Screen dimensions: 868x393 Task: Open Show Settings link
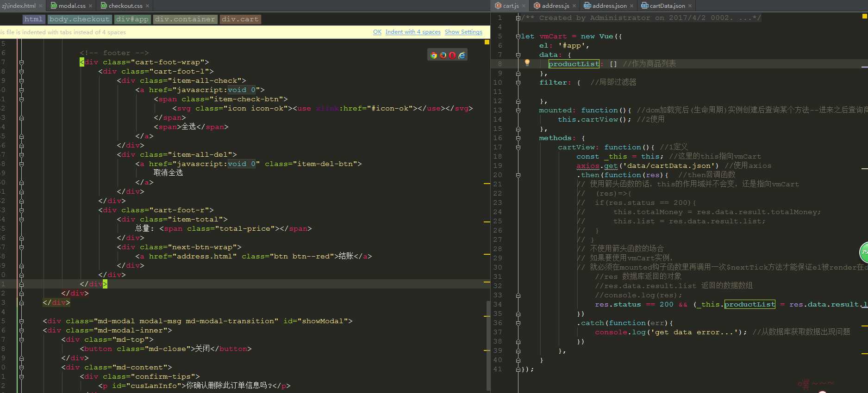[x=463, y=32]
